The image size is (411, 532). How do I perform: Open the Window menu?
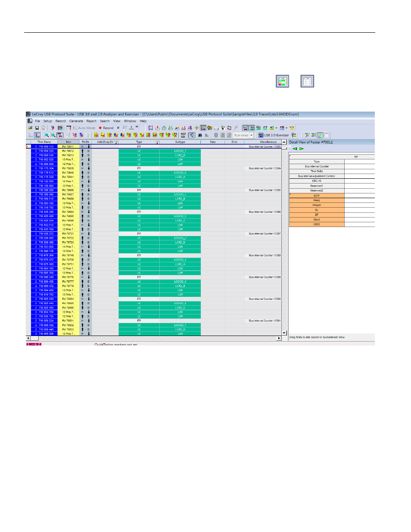tap(130, 121)
